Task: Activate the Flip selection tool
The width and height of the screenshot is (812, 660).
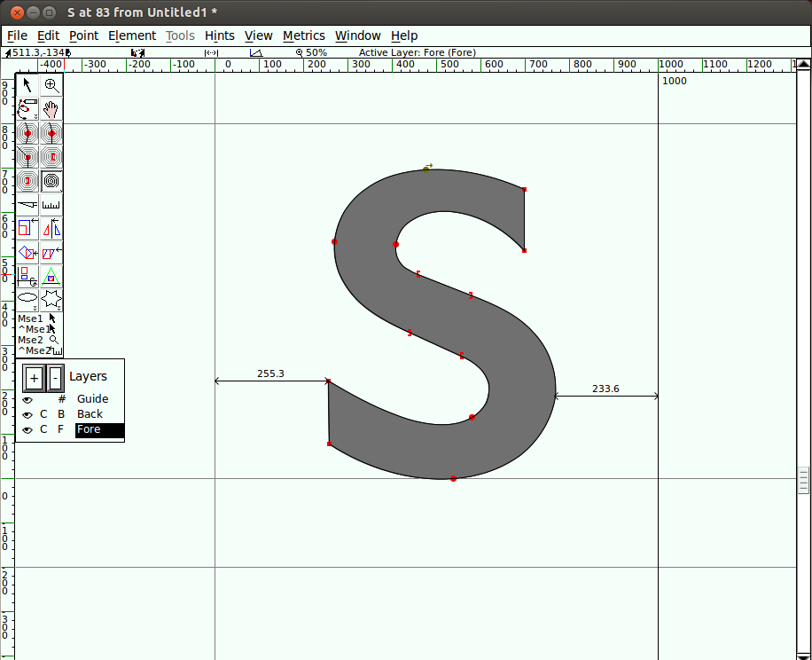Action: pos(51,228)
